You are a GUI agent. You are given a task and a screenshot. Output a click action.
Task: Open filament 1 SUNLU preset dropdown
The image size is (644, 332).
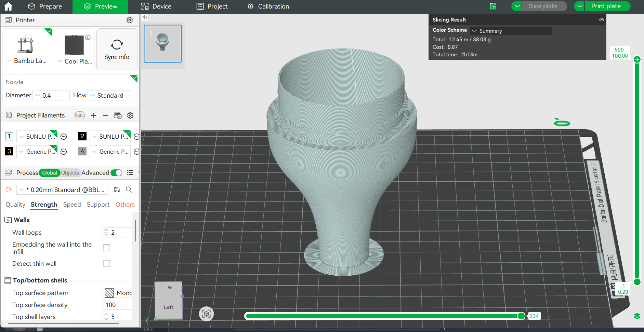[37, 137]
